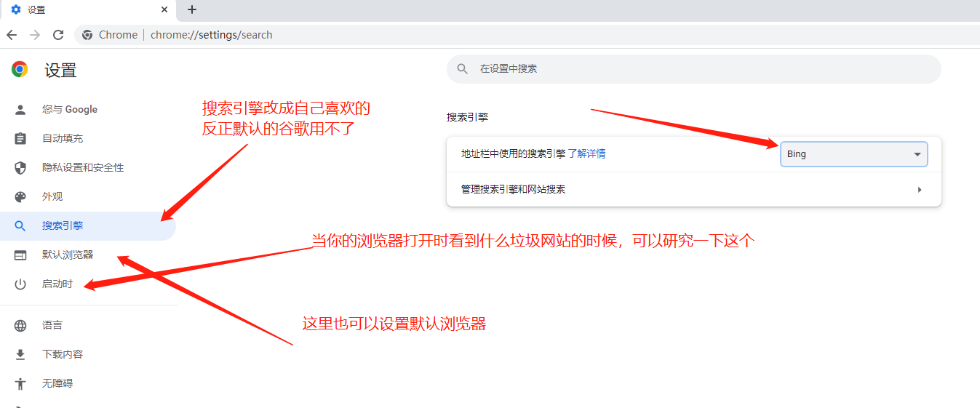This screenshot has width=980, height=408.
Task: Select 搜索引擎 in the settings sidebar
Action: (63, 226)
